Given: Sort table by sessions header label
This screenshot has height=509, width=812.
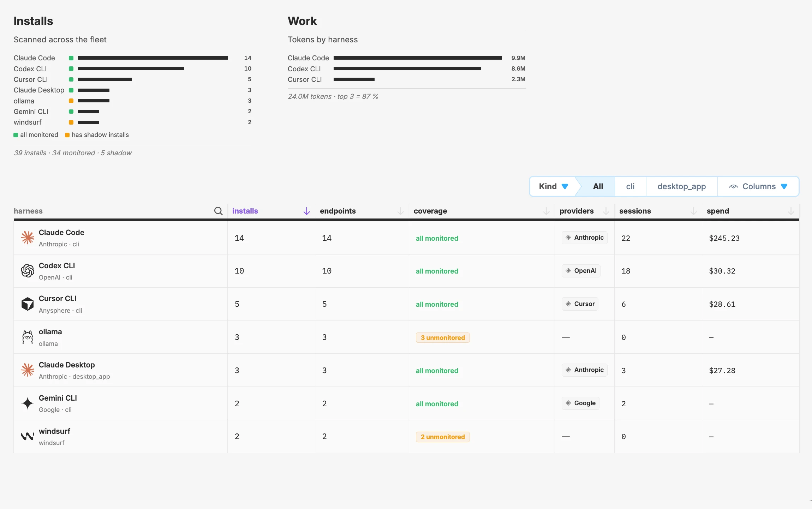Looking at the screenshot, I should click(635, 211).
